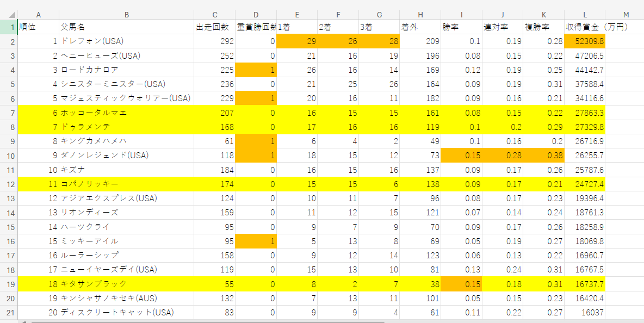
Task: Select the ドレフォン(USA) cell
Action: tap(126, 41)
